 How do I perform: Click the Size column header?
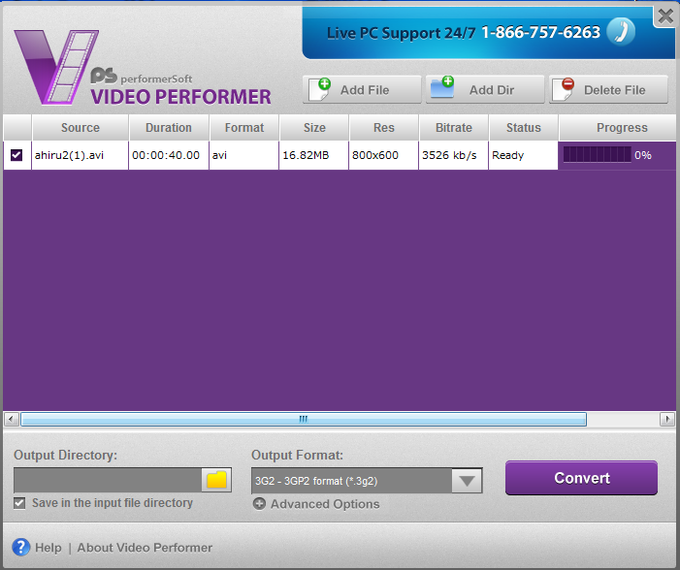[314, 128]
